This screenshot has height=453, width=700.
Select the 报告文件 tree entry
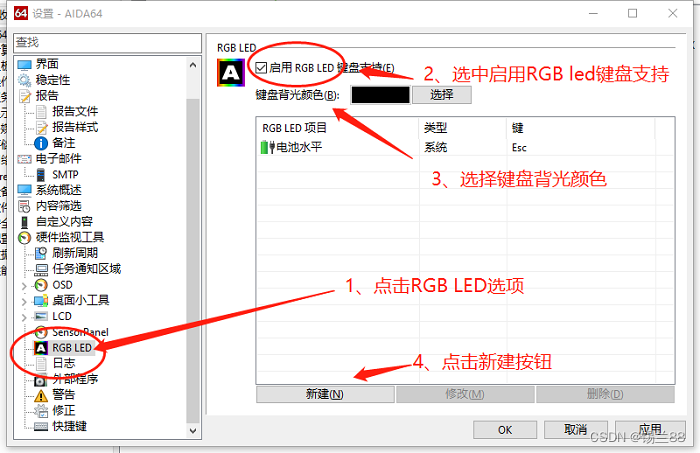coord(75,111)
